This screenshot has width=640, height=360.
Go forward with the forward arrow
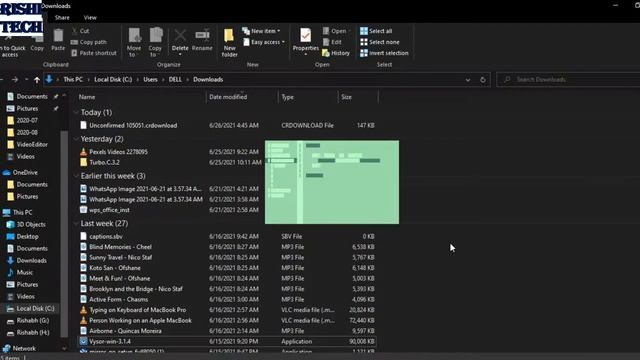[x=15, y=80]
